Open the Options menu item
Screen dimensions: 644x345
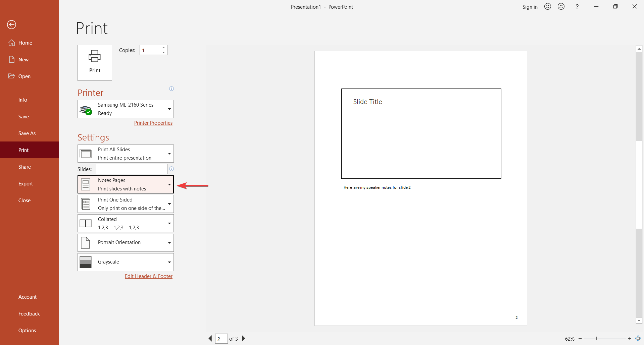27,330
